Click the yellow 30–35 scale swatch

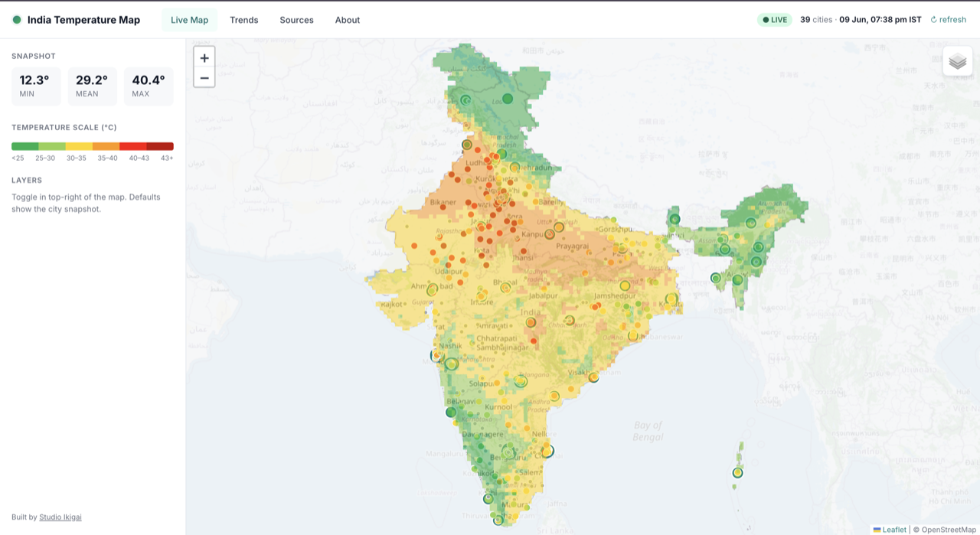point(79,146)
